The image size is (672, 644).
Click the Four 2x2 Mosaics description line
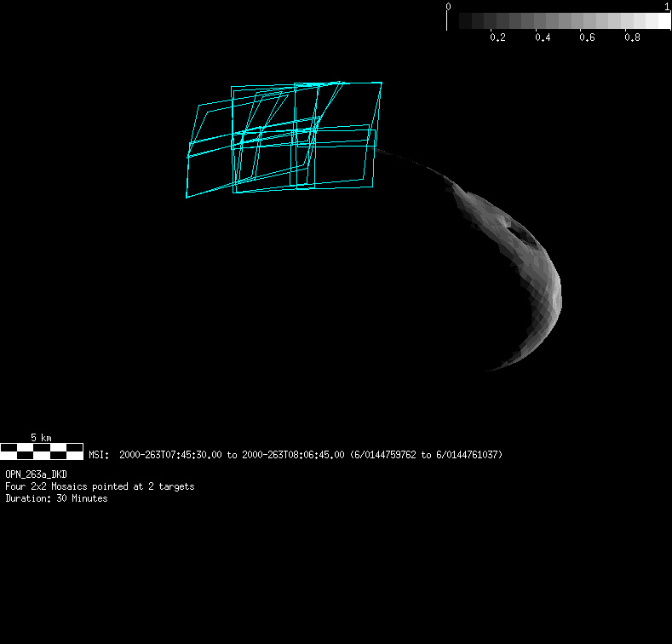coord(100,486)
